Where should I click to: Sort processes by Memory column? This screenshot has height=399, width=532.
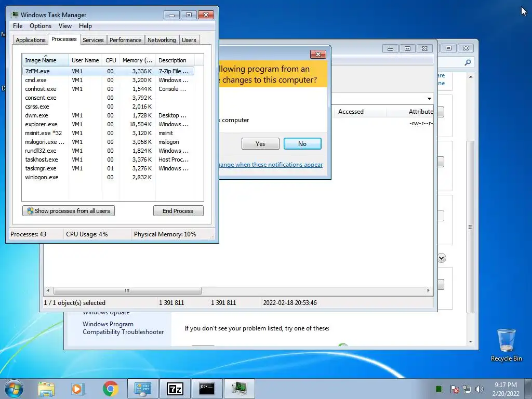point(137,60)
